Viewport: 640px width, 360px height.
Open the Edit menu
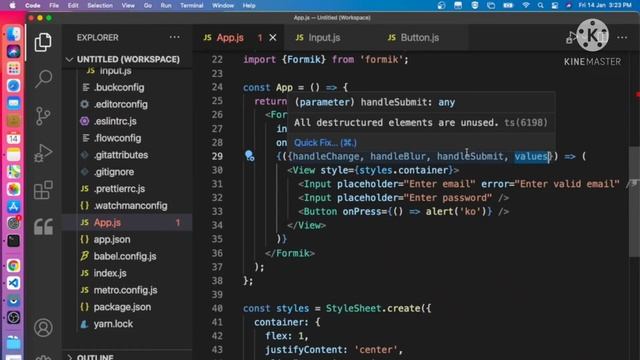(73, 5)
